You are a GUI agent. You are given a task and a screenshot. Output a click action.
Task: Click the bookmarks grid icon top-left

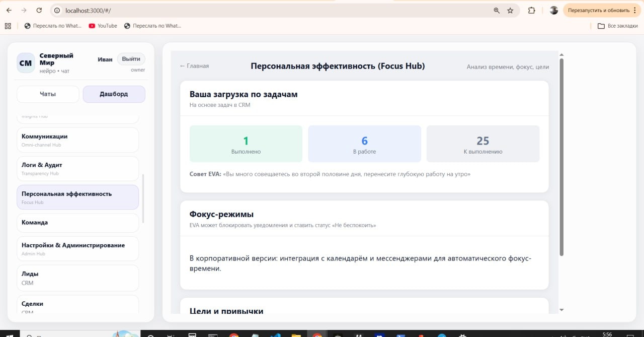[x=8, y=26]
